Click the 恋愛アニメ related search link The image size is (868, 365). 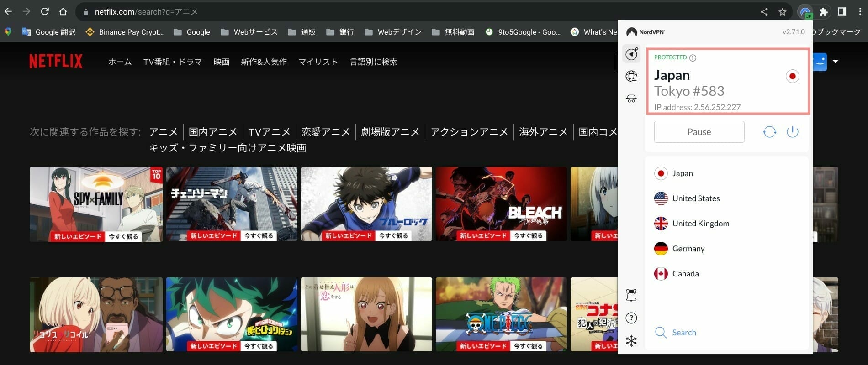pos(325,132)
